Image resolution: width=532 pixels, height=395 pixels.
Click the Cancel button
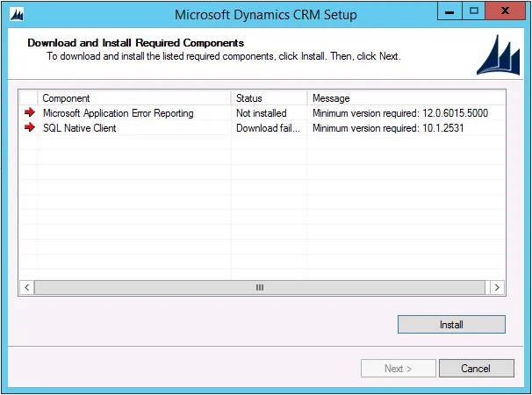(477, 368)
